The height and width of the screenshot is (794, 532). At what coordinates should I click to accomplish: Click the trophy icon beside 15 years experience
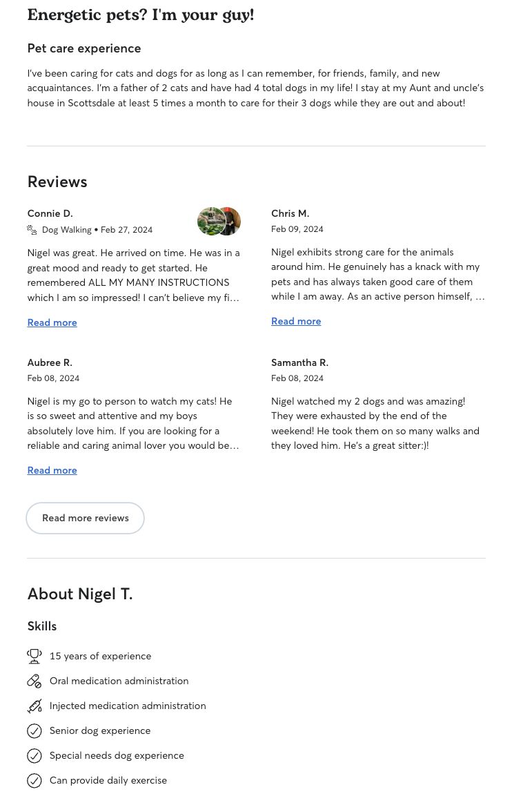click(34, 656)
